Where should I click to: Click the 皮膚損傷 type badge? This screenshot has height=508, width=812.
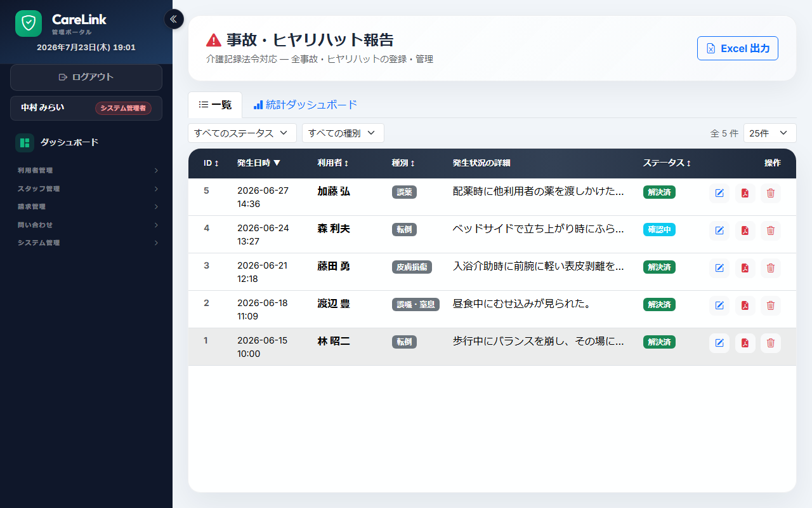[412, 267]
